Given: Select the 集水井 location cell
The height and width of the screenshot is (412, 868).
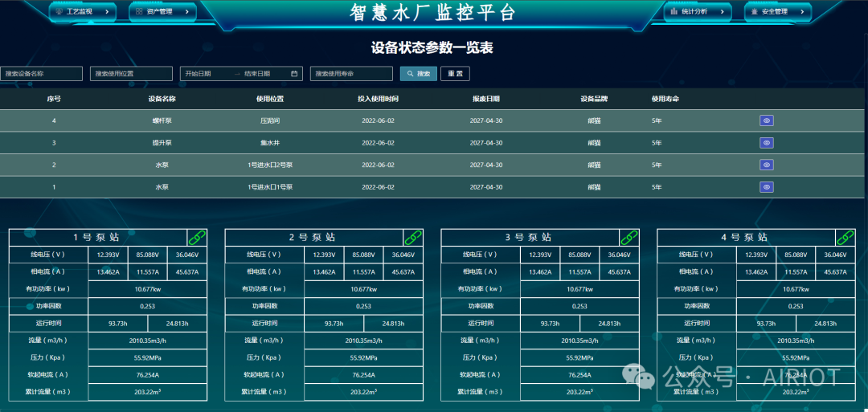Looking at the screenshot, I should click(x=269, y=143).
